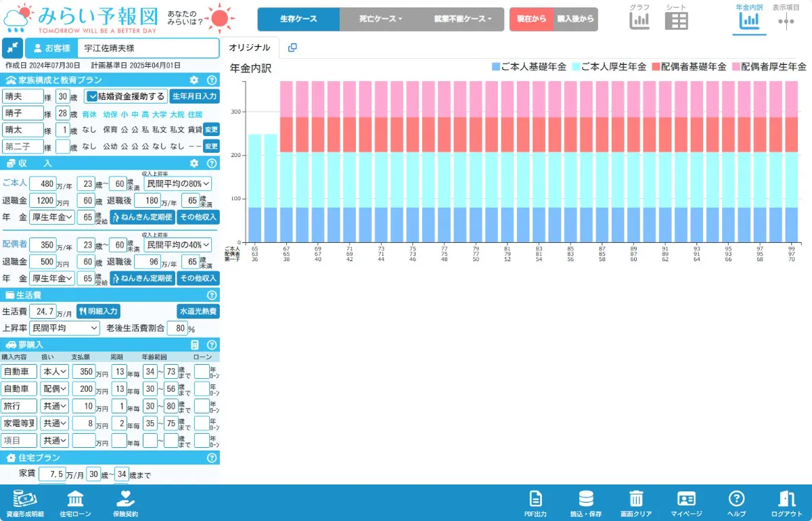Click 配偶者厚生年金 legend swatch

click(736, 67)
